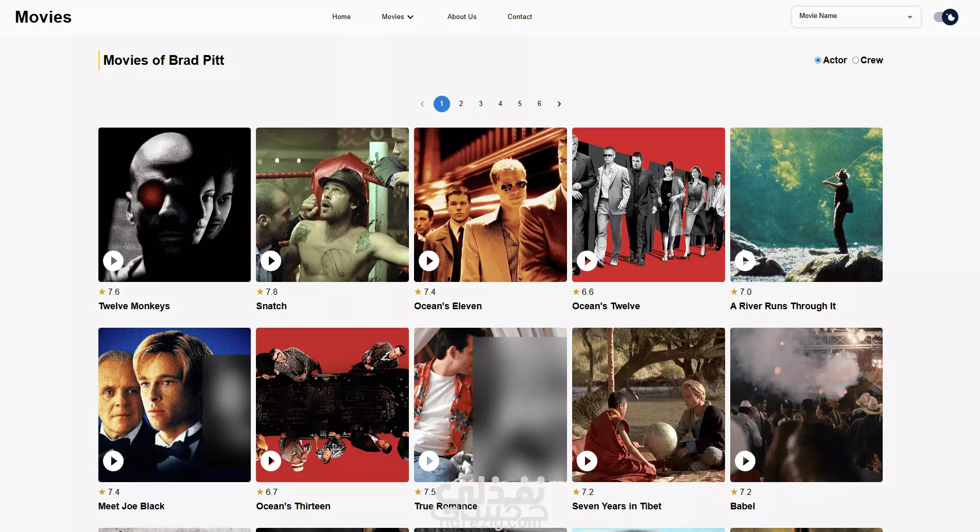Click the play icon on Snatch poster

[x=271, y=261]
